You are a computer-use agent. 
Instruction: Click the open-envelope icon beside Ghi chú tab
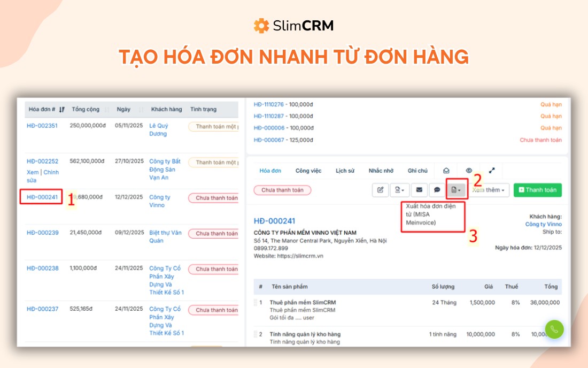click(446, 171)
